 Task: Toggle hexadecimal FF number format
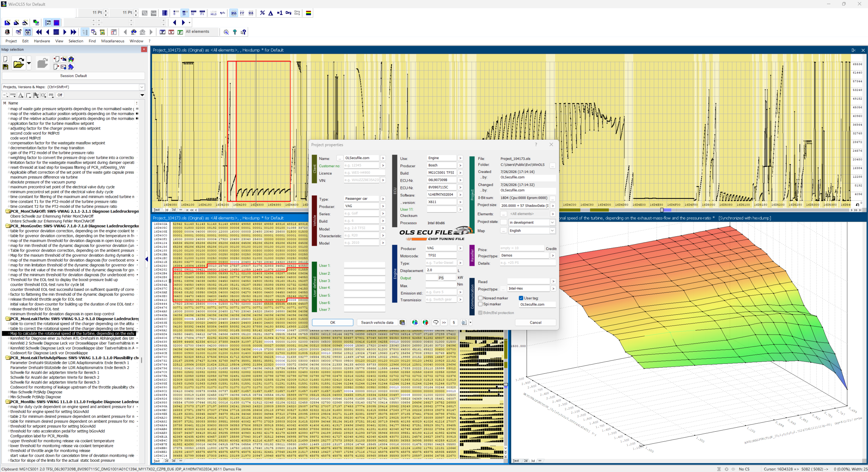tap(242, 13)
